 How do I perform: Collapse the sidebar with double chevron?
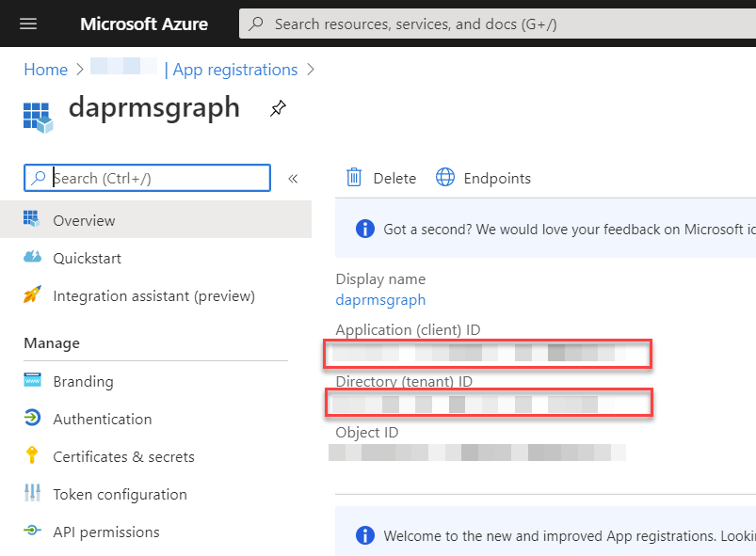tap(293, 179)
